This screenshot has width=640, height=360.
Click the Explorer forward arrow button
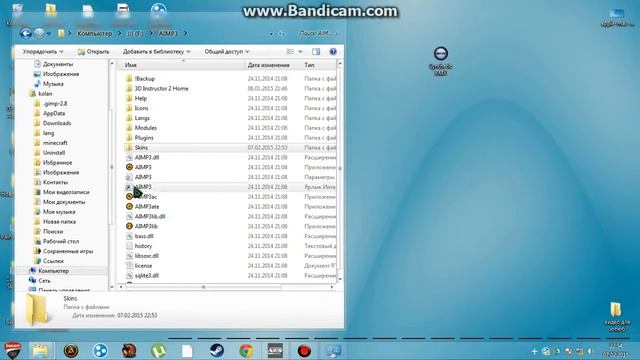pos(39,33)
